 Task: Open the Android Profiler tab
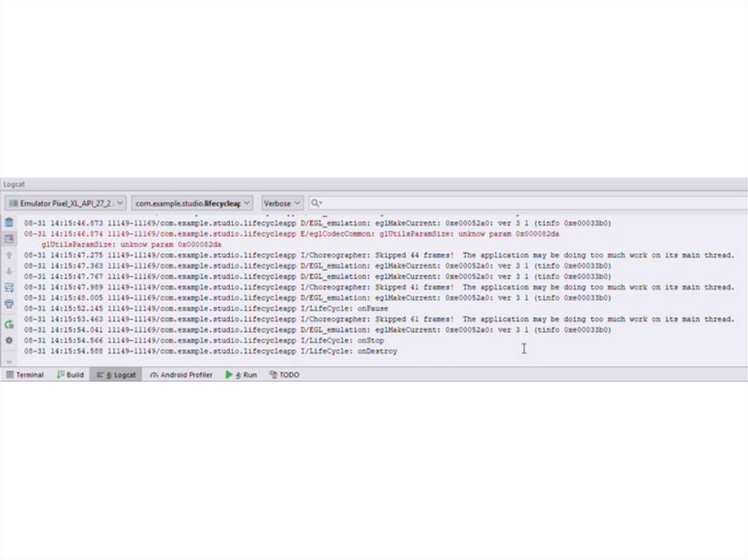(181, 375)
